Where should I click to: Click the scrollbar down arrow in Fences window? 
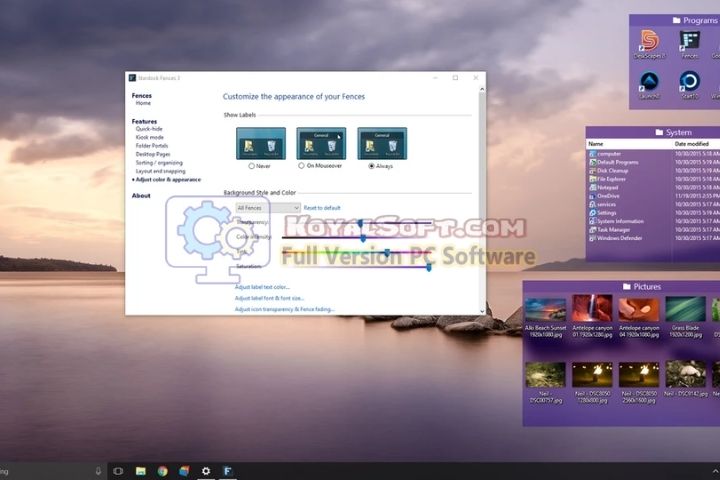click(482, 311)
